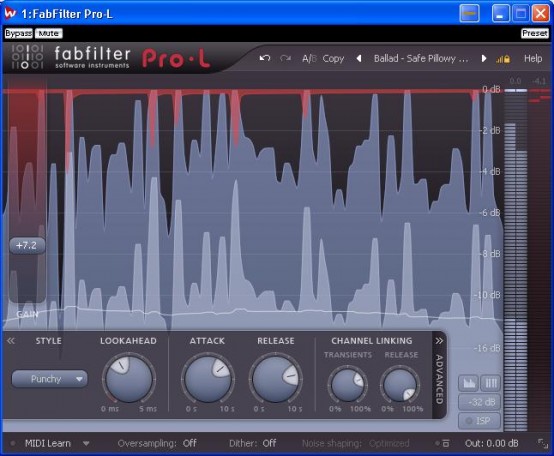554x456 pixels.
Task: Toggle the level display mode icon
Action: click(468, 383)
